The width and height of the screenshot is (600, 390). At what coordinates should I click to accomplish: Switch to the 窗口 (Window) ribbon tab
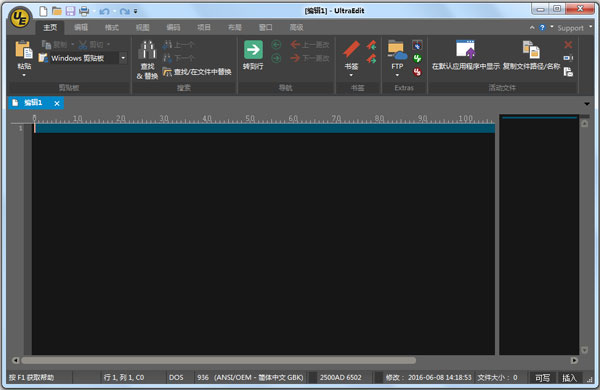click(x=266, y=27)
